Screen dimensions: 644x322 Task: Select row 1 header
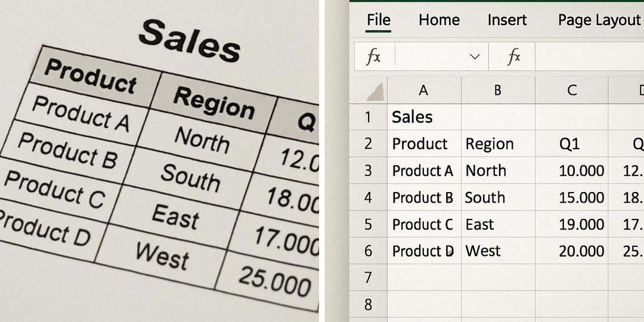[368, 117]
